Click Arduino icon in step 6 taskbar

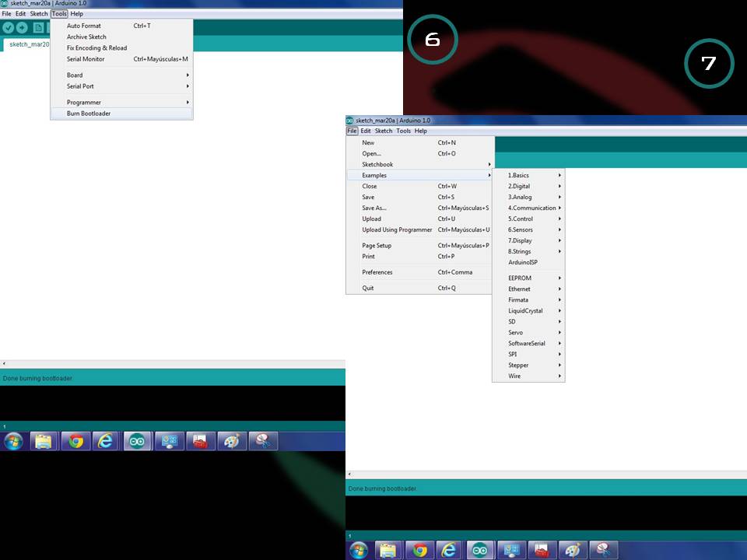click(x=137, y=442)
